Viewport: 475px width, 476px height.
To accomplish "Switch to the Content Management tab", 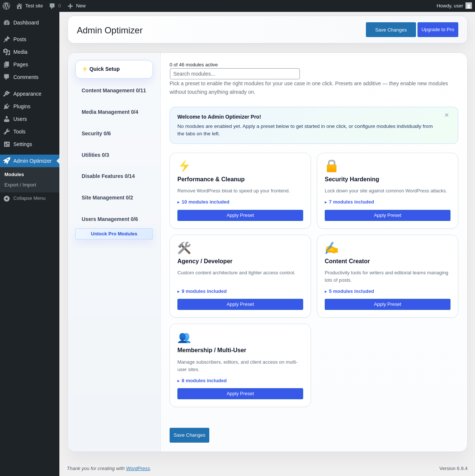I will click(x=114, y=90).
